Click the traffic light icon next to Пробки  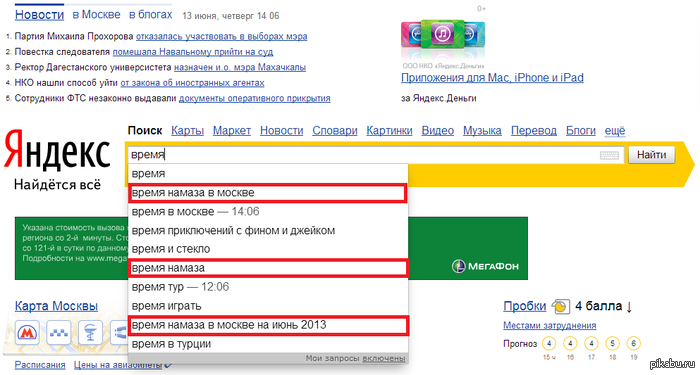pos(560,306)
